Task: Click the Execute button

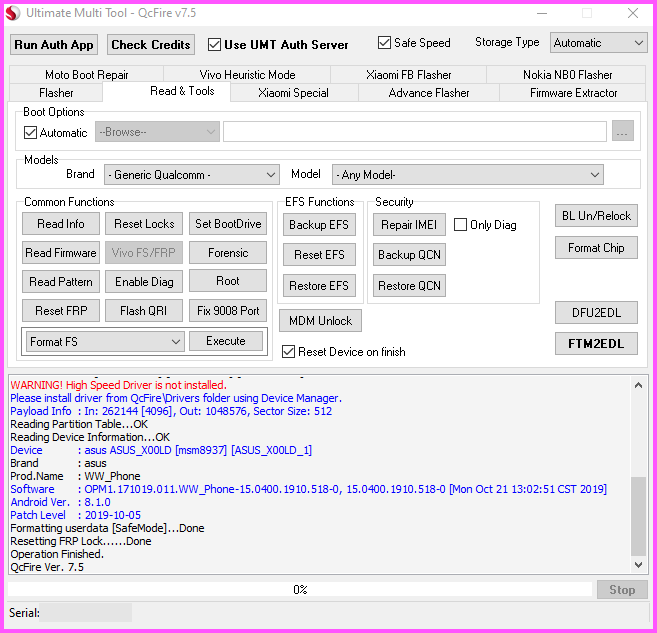Action: [226, 341]
